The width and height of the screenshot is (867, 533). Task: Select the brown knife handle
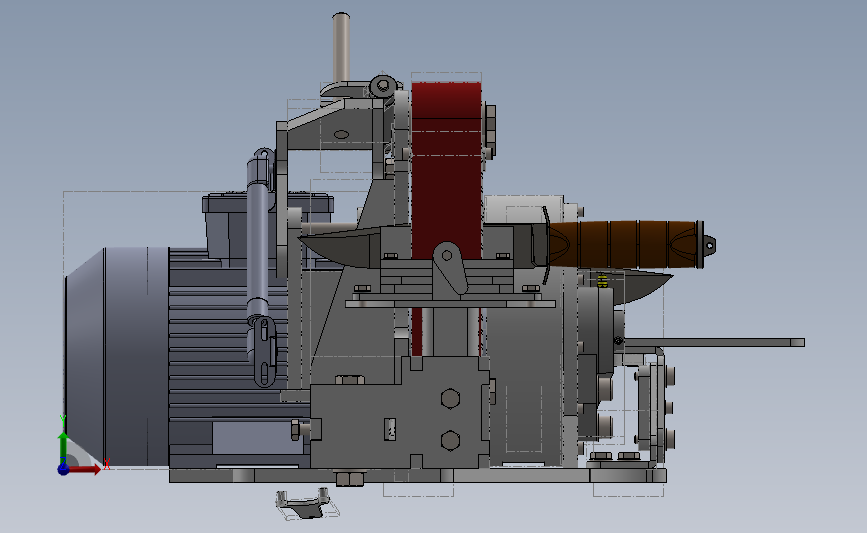tap(624, 244)
